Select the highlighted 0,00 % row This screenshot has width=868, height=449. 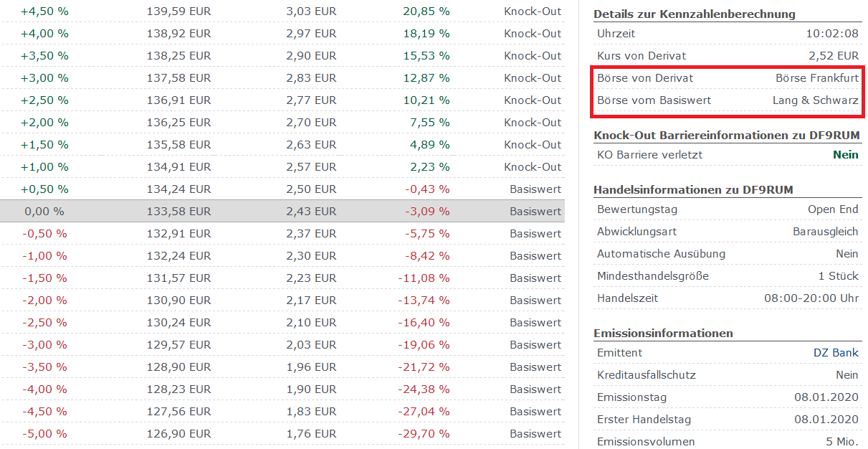tap(287, 211)
